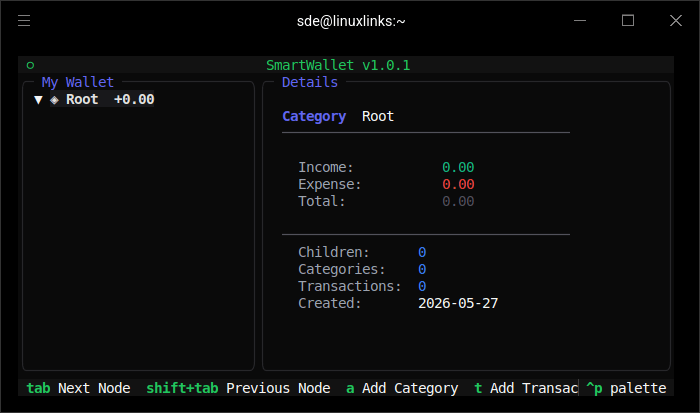Screen dimensions: 700x413
Task: Click the Categories label
Action: coord(342,269)
